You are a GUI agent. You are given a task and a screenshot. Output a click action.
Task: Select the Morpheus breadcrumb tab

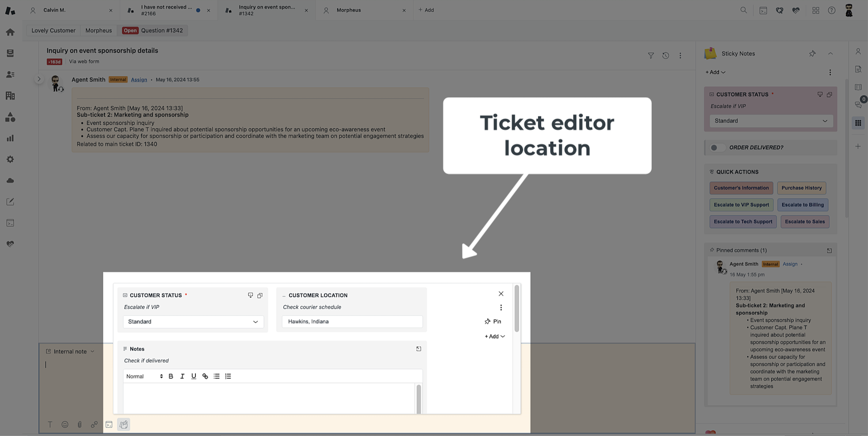coord(98,30)
